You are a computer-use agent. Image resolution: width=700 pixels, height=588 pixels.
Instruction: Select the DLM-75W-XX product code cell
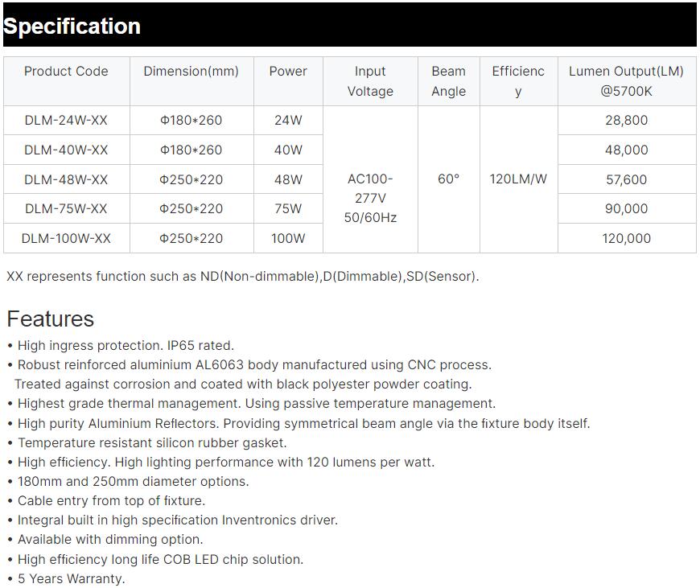coord(66,209)
